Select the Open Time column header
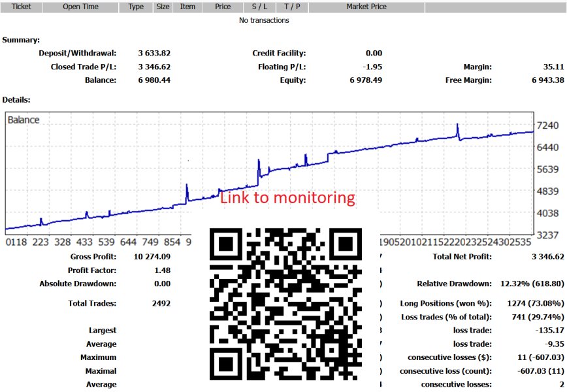Screen dimensions: 567x392 click(80, 7)
